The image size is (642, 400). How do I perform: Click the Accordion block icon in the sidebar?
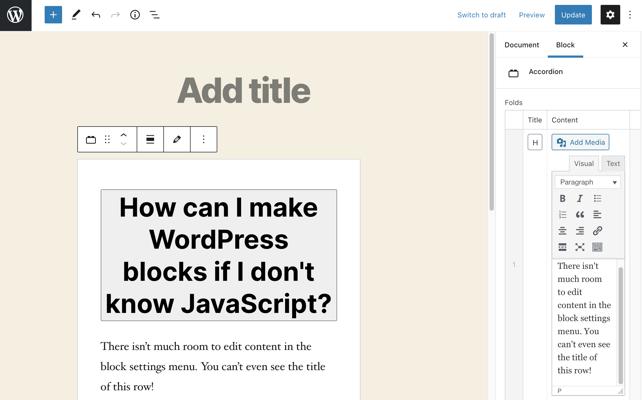[x=513, y=73]
